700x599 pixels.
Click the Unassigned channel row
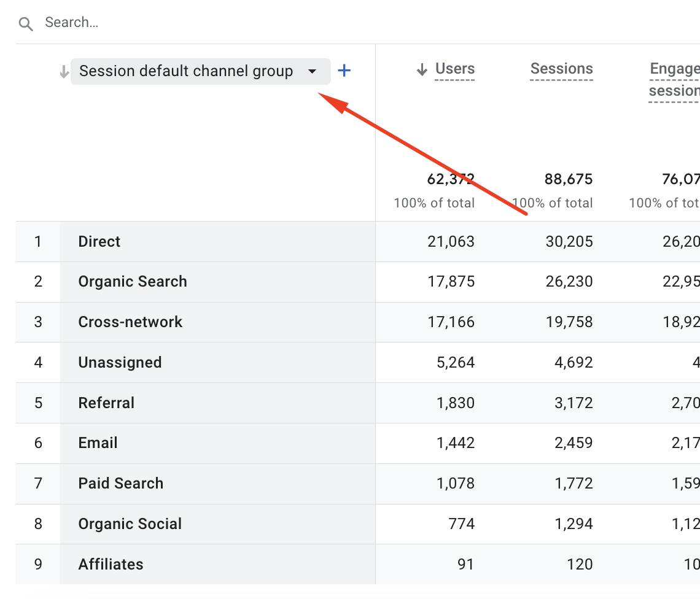(120, 363)
